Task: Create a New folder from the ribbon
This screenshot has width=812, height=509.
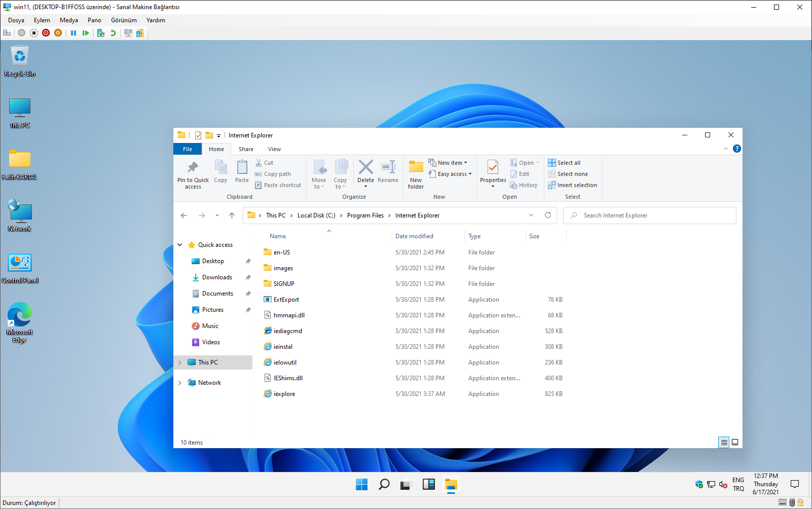Action: (x=416, y=174)
